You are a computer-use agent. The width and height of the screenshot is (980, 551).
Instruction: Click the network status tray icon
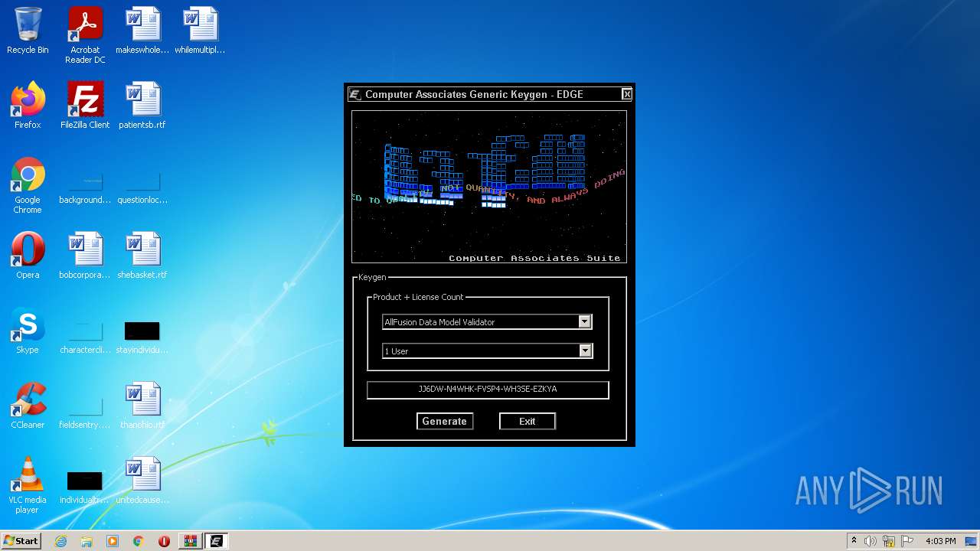pos(889,541)
